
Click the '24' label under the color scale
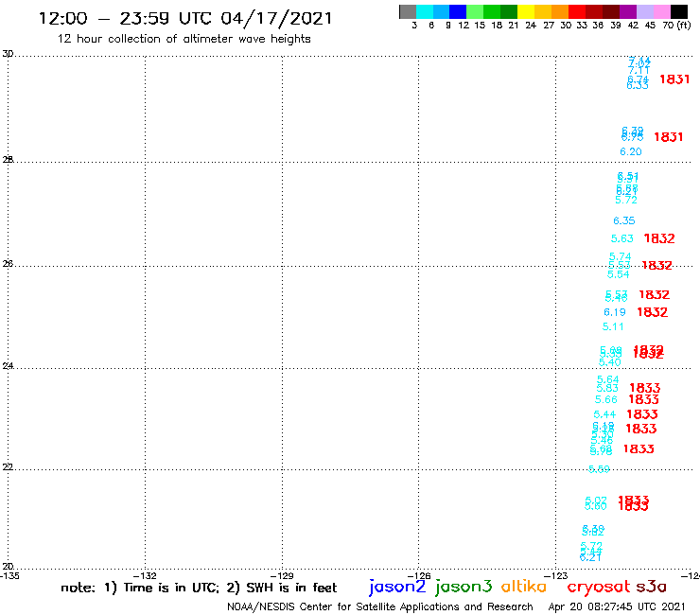coord(531,26)
